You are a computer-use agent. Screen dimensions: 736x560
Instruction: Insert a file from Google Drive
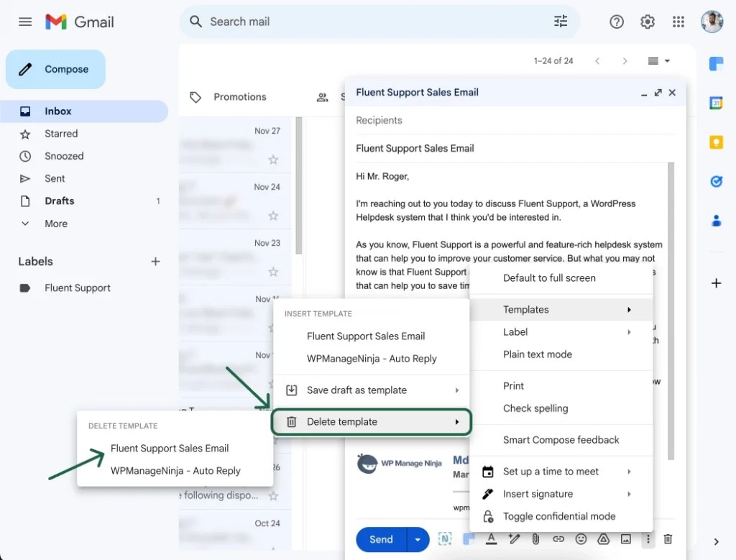pyautogui.click(x=604, y=538)
